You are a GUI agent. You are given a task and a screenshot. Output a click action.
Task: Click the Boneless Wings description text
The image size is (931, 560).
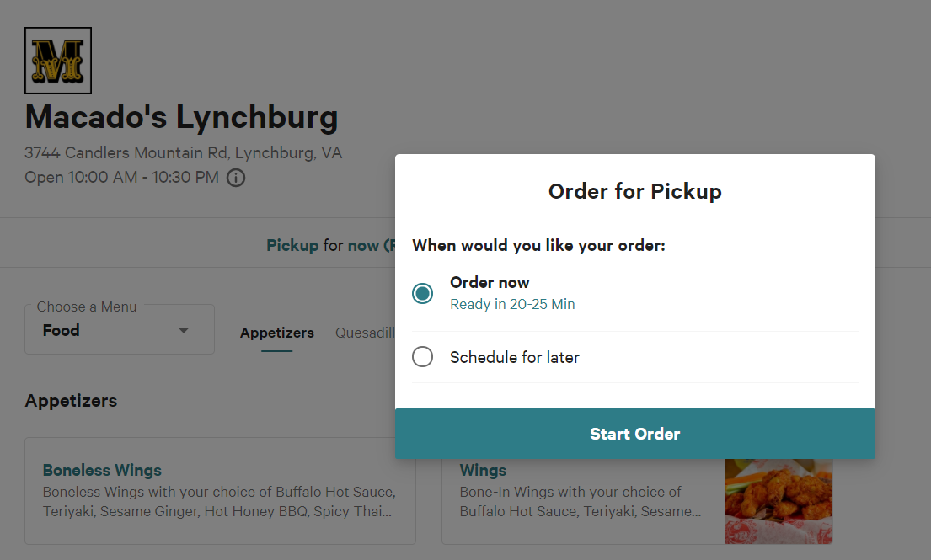(x=219, y=502)
